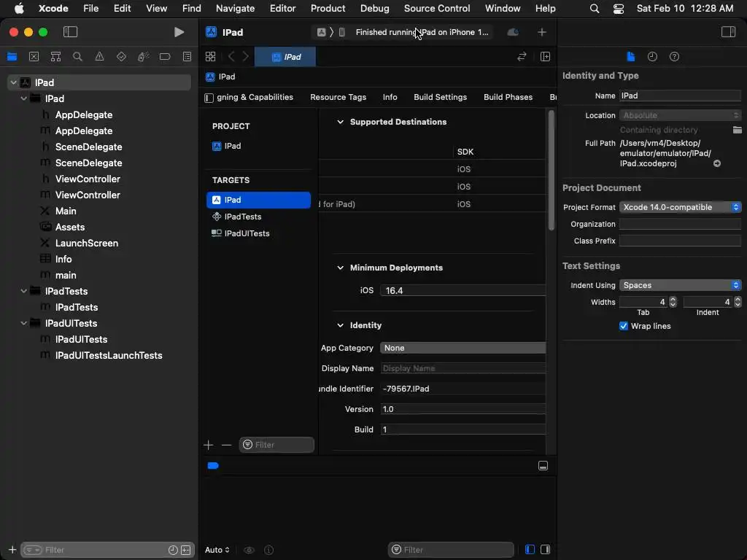The width and height of the screenshot is (747, 560).
Task: Toggle the variables view pane
Action: [x=530, y=550]
